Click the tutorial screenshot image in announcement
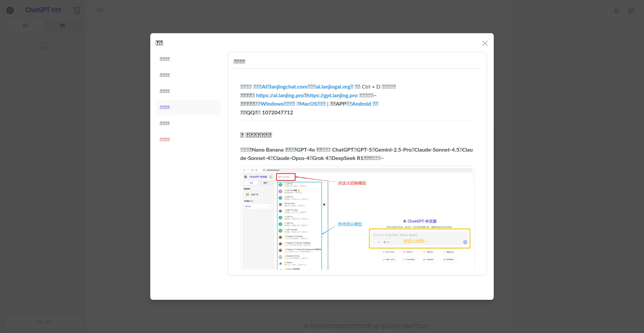Image resolution: width=644 pixels, height=333 pixels. [x=357, y=218]
